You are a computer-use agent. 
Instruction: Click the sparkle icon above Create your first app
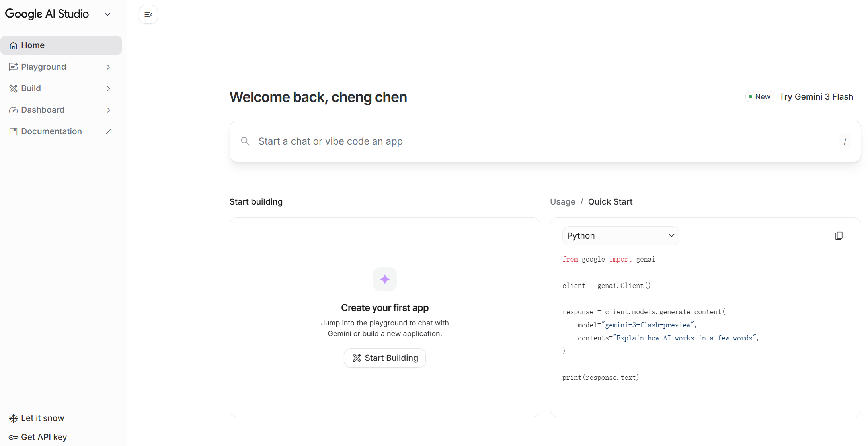pos(384,279)
